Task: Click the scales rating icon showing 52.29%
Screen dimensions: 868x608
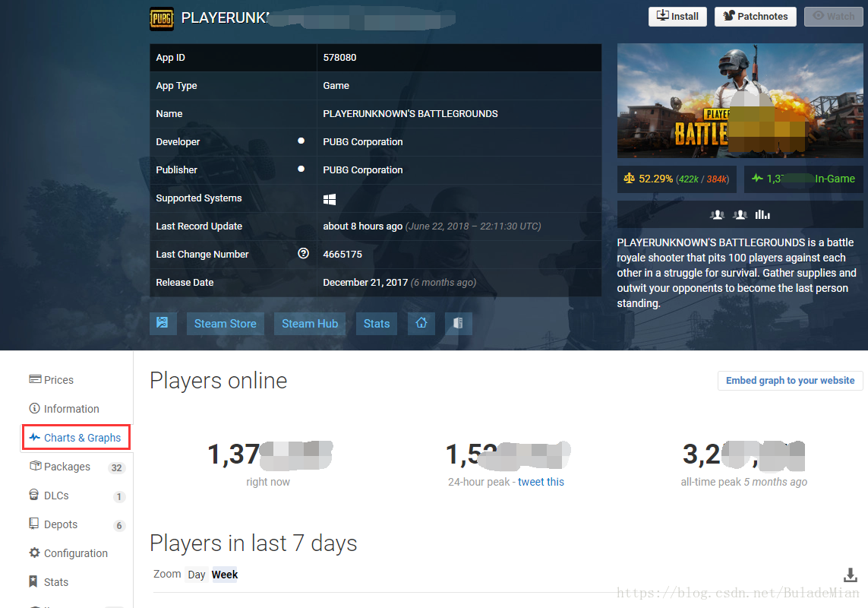Action: 629,179
